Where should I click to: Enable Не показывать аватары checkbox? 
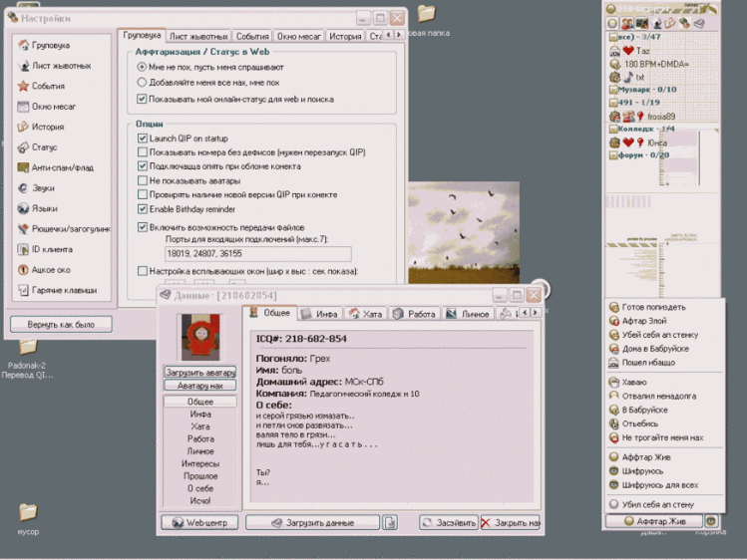click(142, 180)
